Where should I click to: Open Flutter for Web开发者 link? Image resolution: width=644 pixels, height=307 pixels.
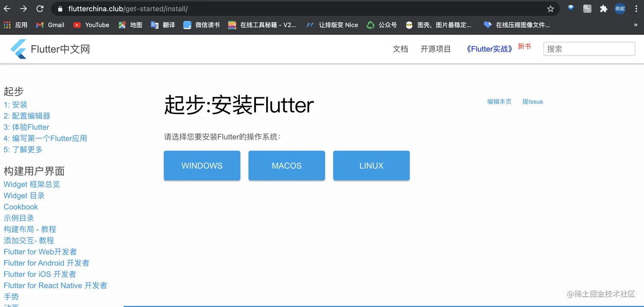40,252
